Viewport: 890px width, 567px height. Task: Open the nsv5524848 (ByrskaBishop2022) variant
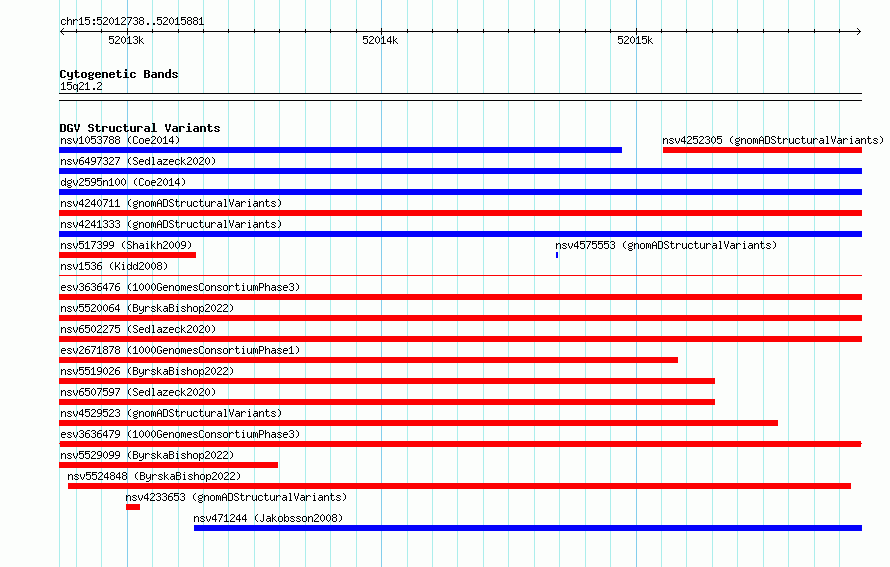[x=154, y=476]
